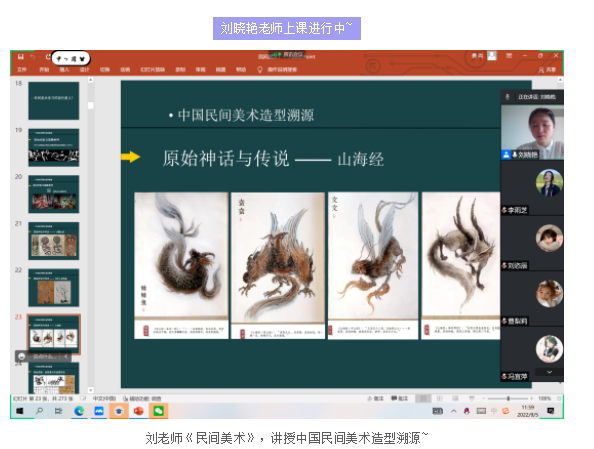This screenshot has height=449, width=594.
Task: Click the zoom slider in status bar
Action: pyautogui.click(x=508, y=398)
